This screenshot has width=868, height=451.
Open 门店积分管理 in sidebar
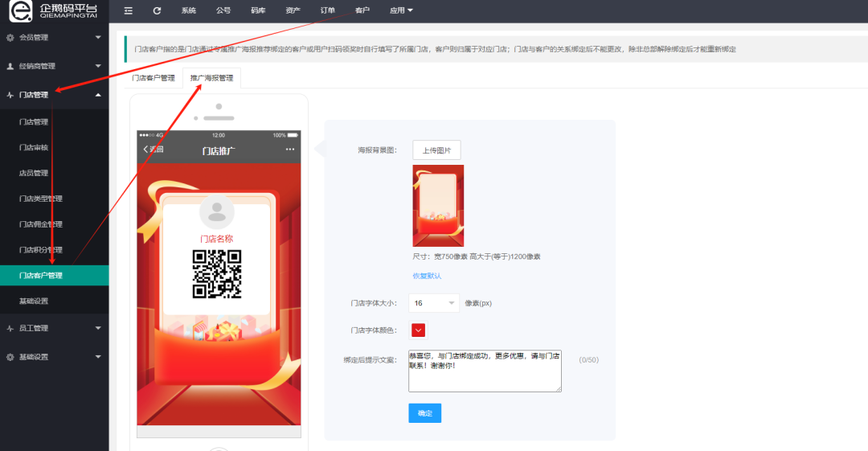41,250
